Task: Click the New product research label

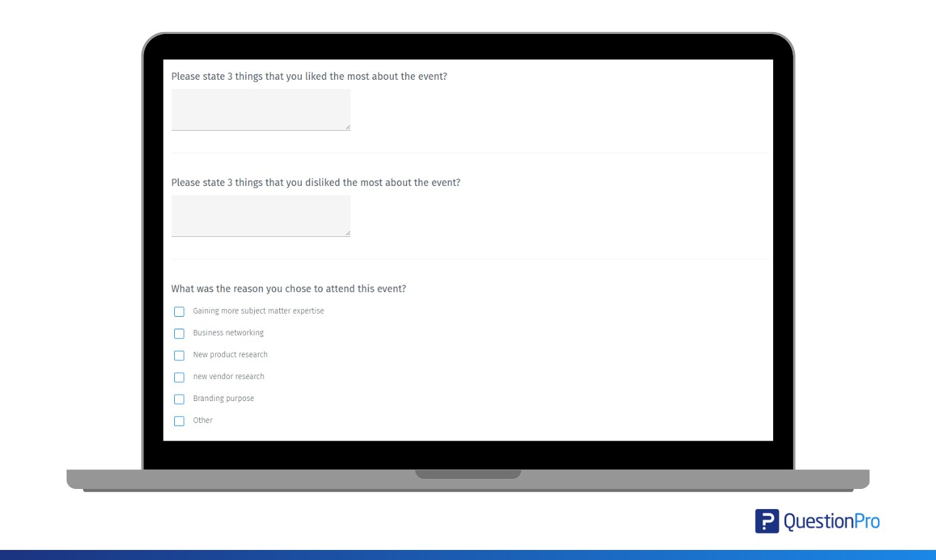Action: [x=230, y=354]
